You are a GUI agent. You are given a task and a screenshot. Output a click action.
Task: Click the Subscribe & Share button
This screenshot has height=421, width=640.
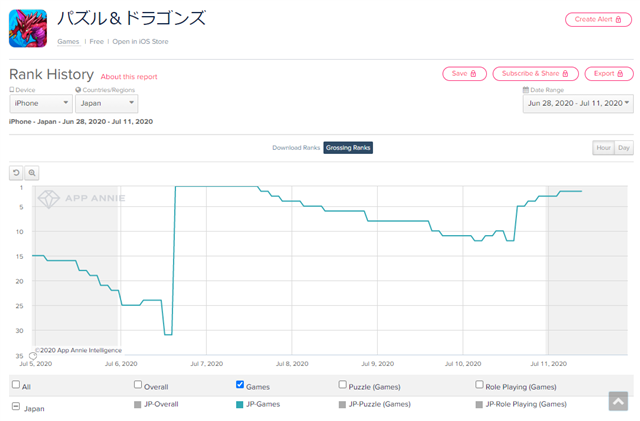pyautogui.click(x=536, y=74)
